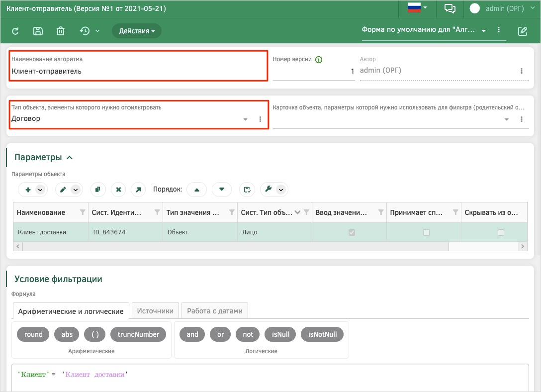Open the Автор field three-dot menu
This screenshot has width=541, height=392.
pyautogui.click(x=521, y=71)
